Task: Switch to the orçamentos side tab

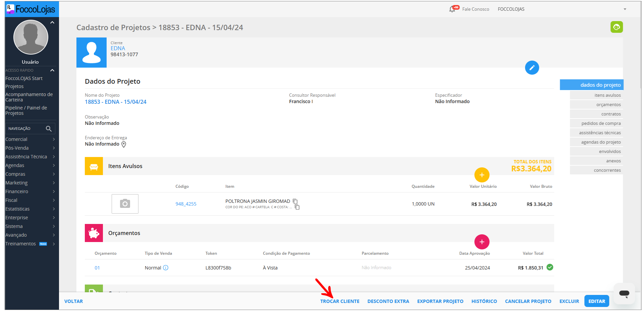Action: 608,105
